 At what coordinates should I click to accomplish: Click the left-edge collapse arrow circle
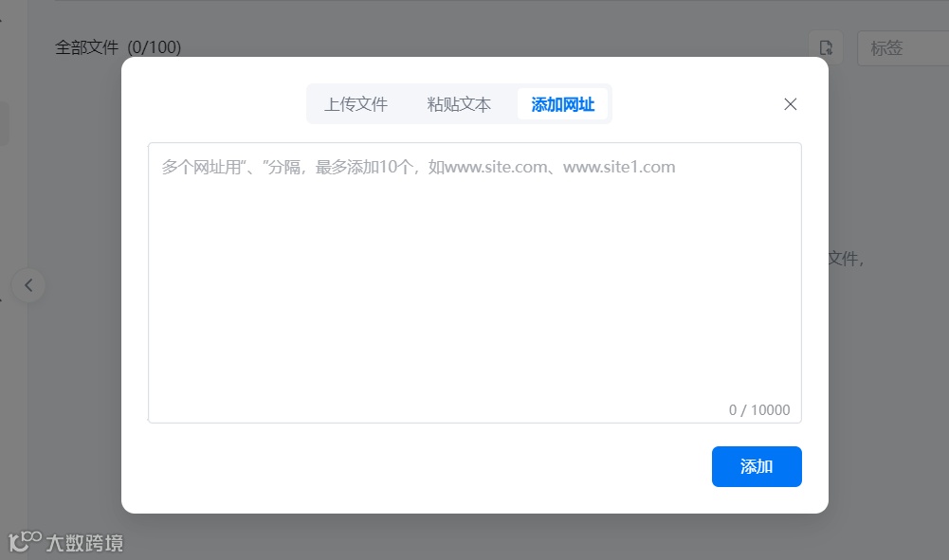click(x=29, y=285)
